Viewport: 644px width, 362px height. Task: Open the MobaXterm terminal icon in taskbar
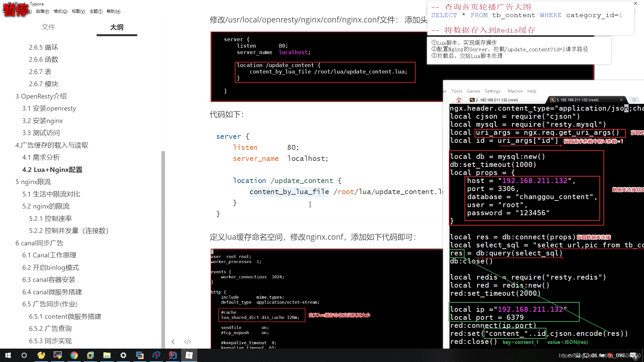pos(58,355)
